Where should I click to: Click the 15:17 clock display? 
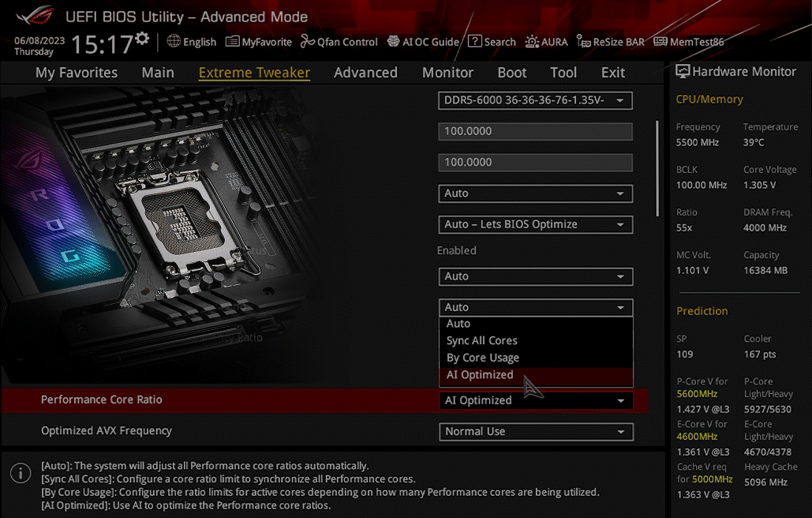click(102, 44)
